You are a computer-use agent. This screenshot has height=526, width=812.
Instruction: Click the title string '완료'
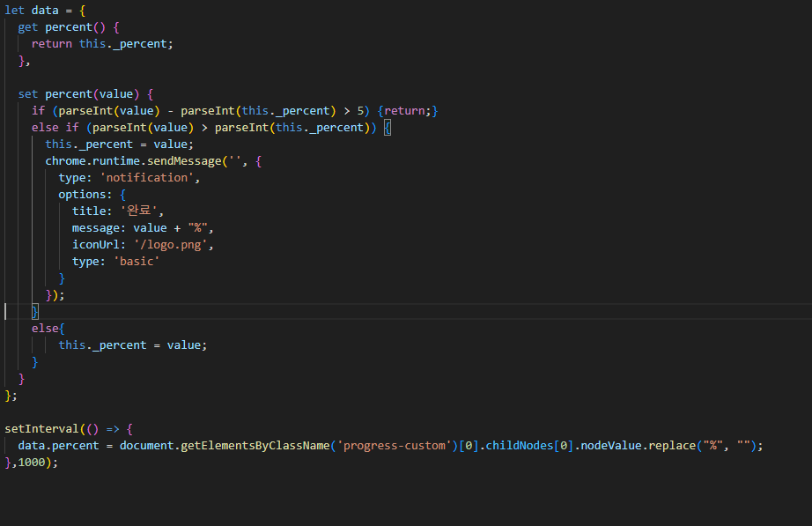[x=139, y=211]
